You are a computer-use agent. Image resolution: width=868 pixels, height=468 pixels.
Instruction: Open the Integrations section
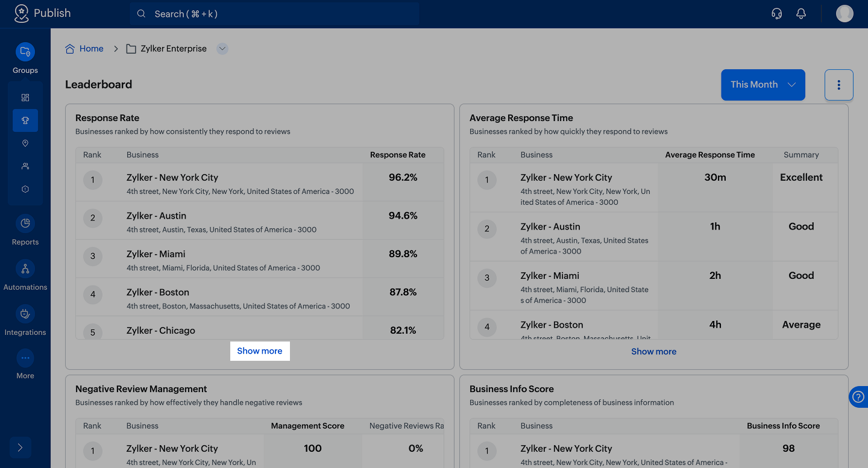(x=25, y=314)
